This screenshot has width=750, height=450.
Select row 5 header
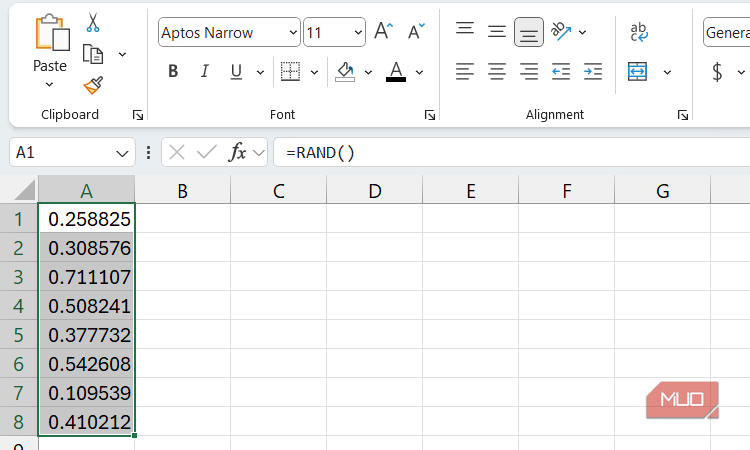click(19, 335)
